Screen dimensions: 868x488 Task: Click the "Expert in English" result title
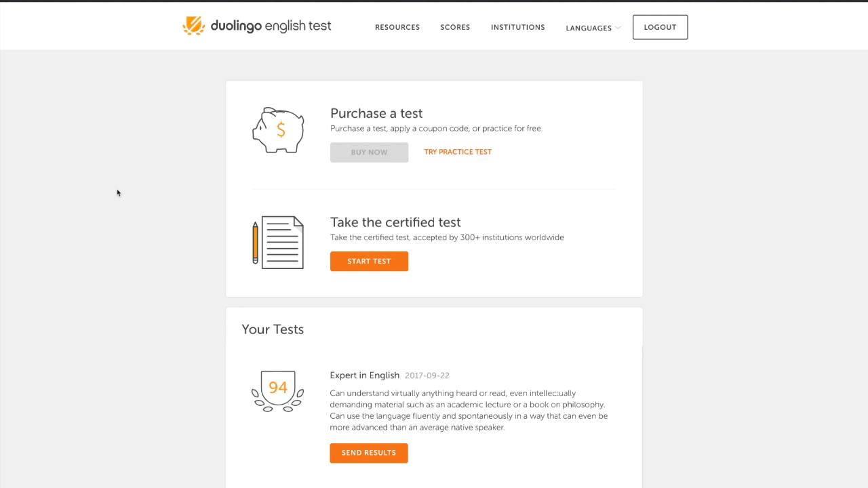(x=365, y=375)
